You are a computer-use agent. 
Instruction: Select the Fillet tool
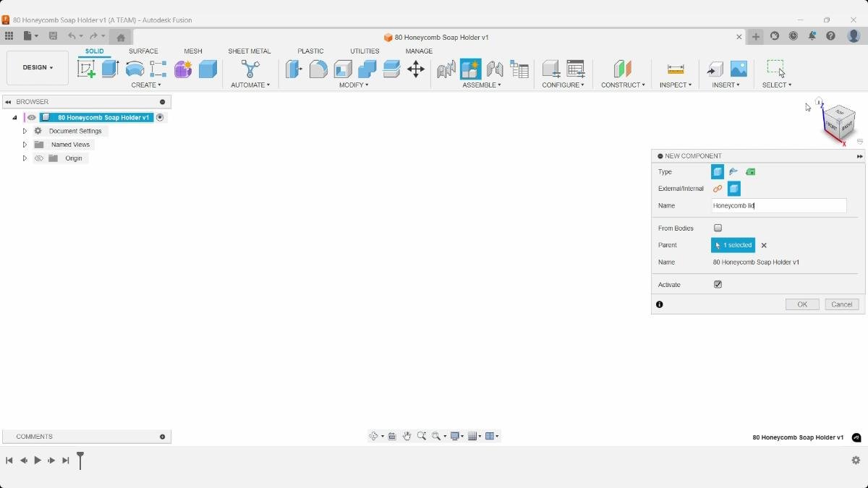pyautogui.click(x=318, y=69)
